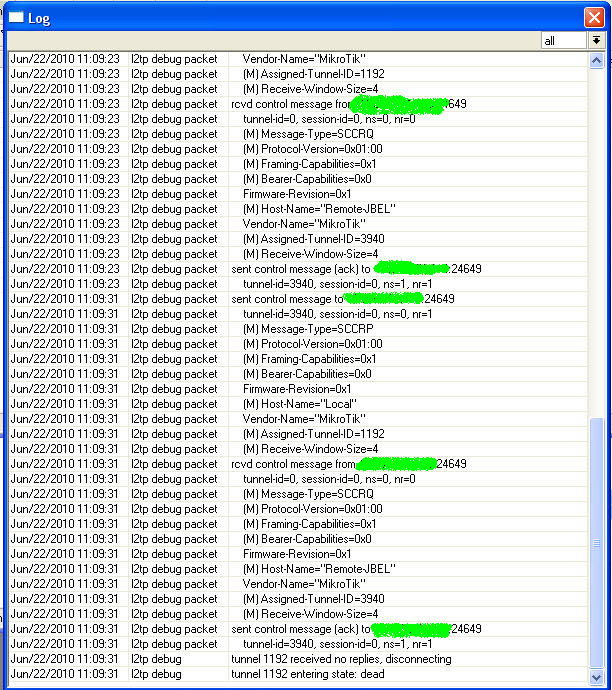Open the 'all' log filter dropdown arrow
Screen dimensions: 612x690
pos(597,40)
